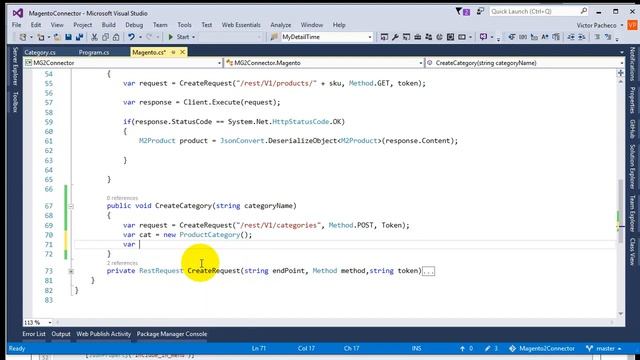
Task: Switch to the Program.cs tab
Action: point(94,52)
